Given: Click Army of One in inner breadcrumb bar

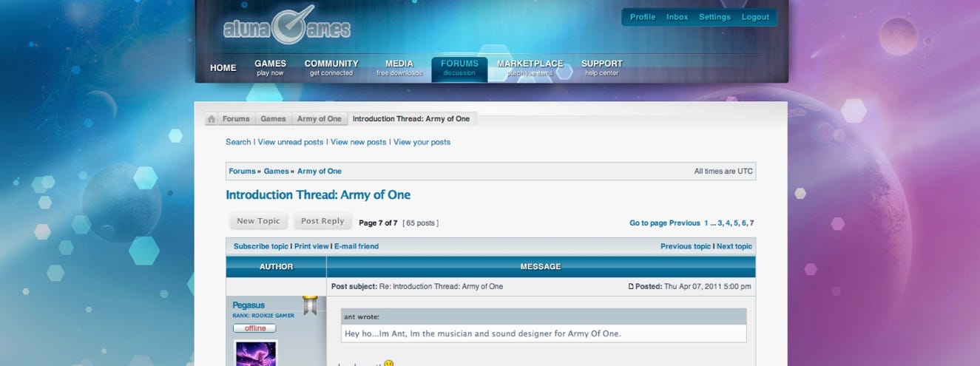Looking at the screenshot, I should coord(320,172).
